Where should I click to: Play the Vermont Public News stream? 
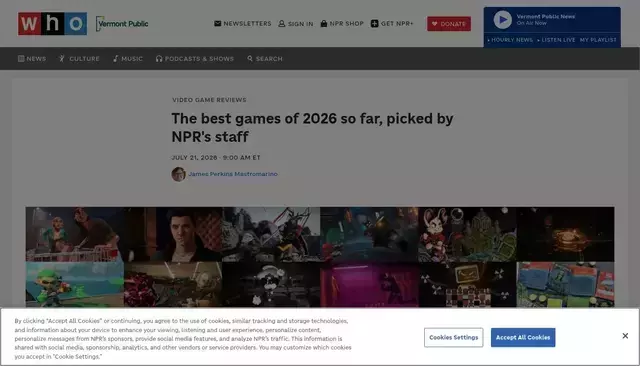(x=502, y=20)
